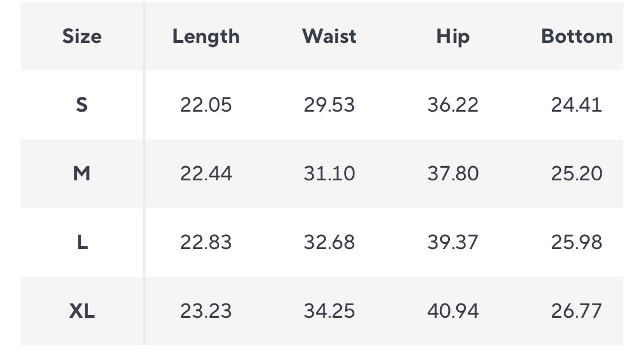Click the Length column header

(x=206, y=37)
